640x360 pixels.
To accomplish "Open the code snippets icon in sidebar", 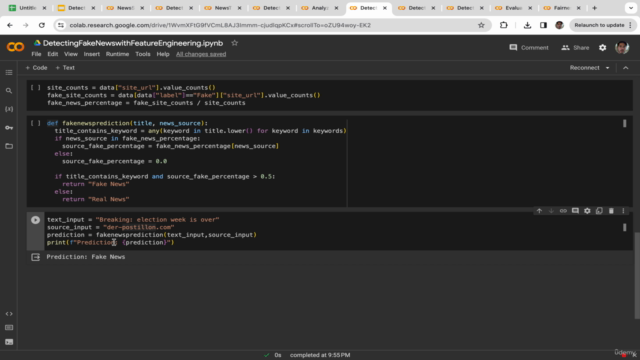I will pyautogui.click(x=9, y=314).
